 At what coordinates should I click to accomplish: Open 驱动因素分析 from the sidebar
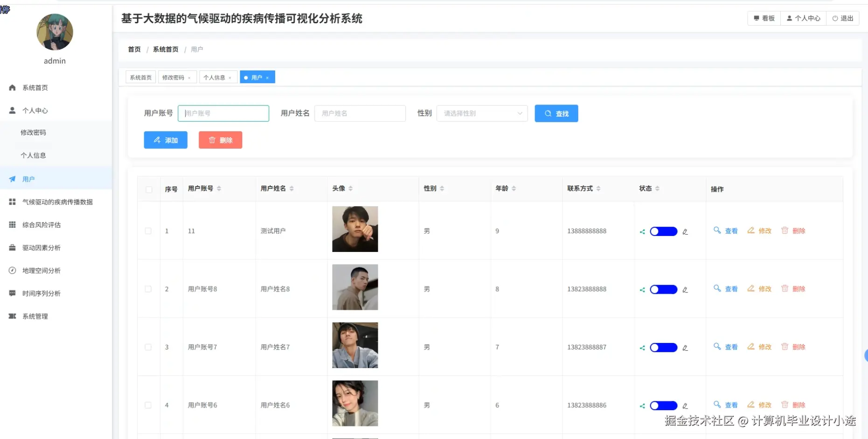coord(41,247)
